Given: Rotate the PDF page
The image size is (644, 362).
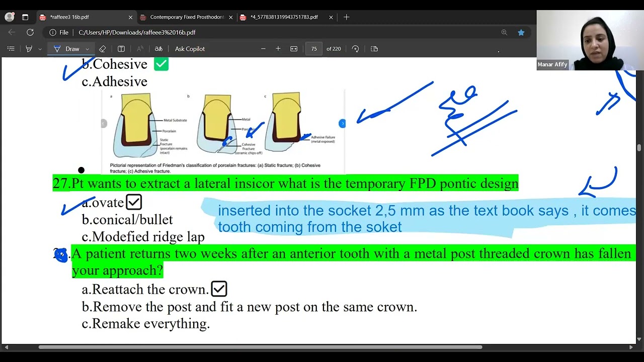Looking at the screenshot, I should click(356, 49).
